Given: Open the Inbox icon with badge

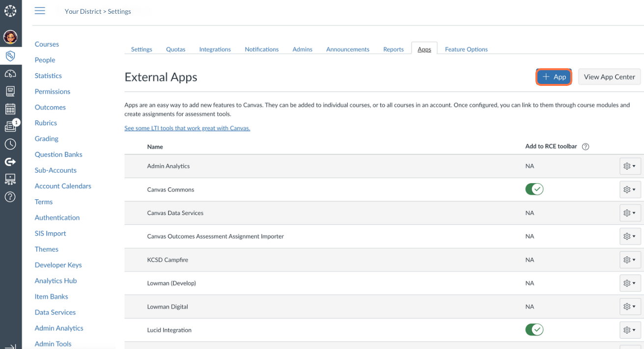Looking at the screenshot, I should pos(11,126).
